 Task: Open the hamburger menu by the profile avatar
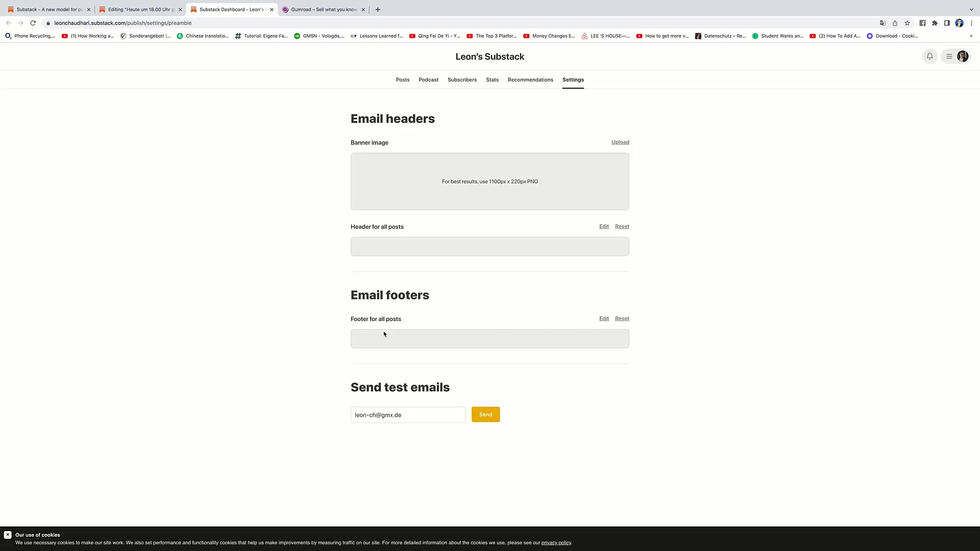coord(949,57)
